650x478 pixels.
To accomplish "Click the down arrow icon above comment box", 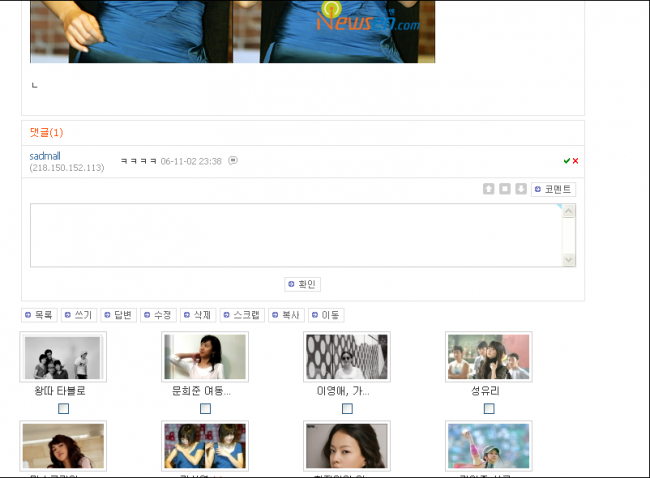I will coord(521,189).
